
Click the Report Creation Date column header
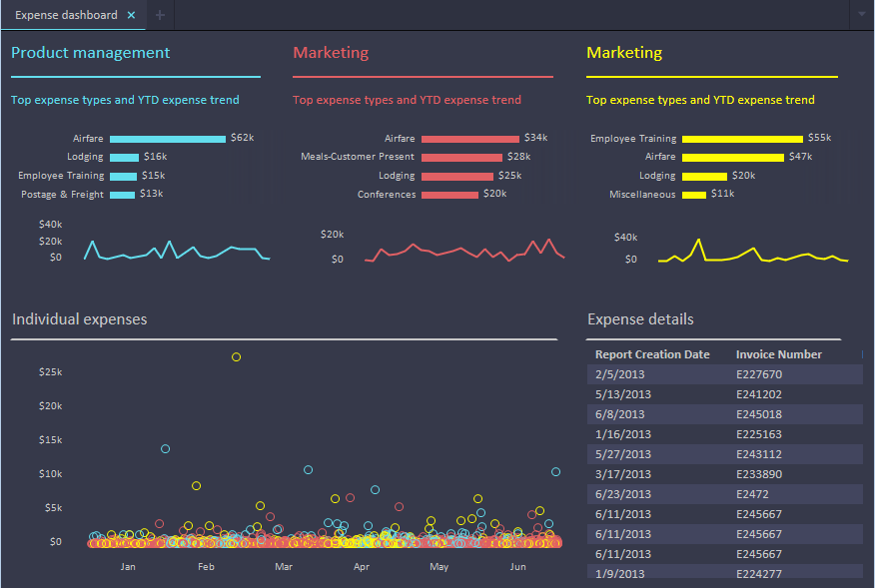click(651, 353)
